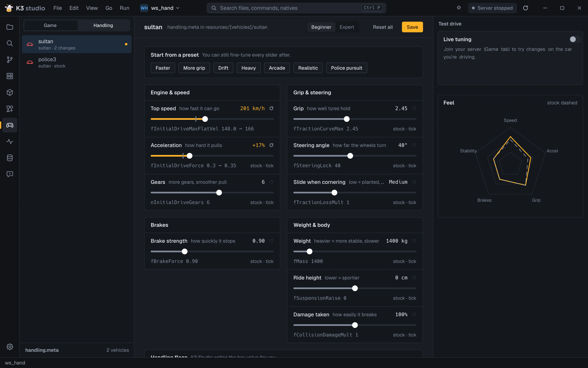Screen dimensions: 588x368
Task: Click the sparkle icon in title bar
Action: [459, 8]
